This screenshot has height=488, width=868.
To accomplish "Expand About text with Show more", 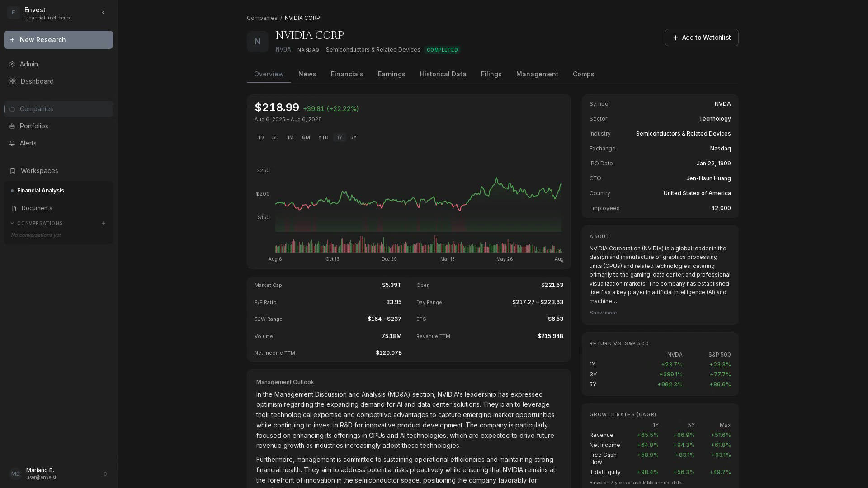I will [x=603, y=313].
